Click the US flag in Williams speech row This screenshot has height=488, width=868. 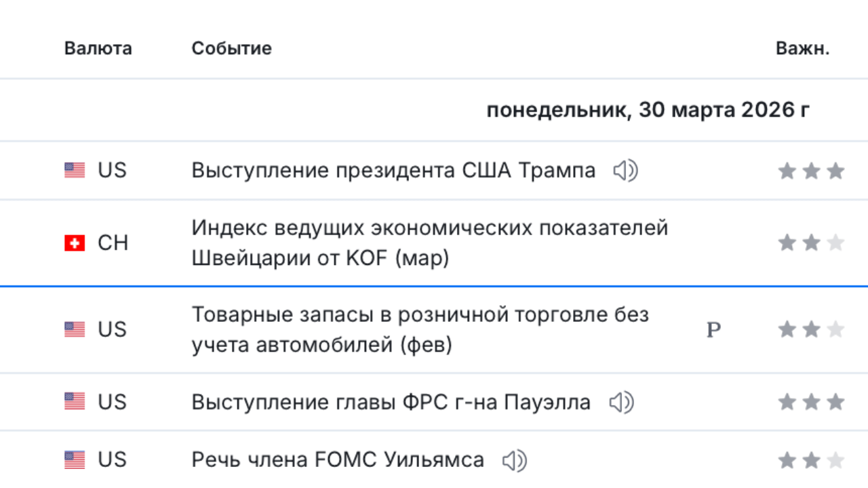75,460
